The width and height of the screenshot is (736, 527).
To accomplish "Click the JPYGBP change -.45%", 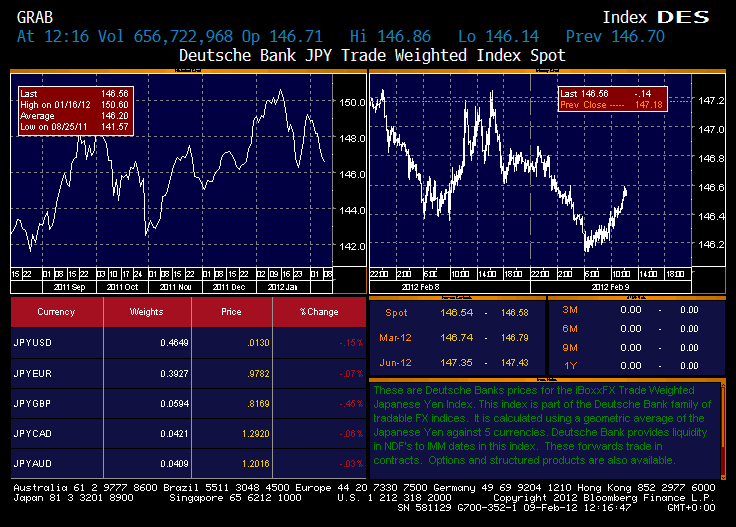I will point(351,404).
